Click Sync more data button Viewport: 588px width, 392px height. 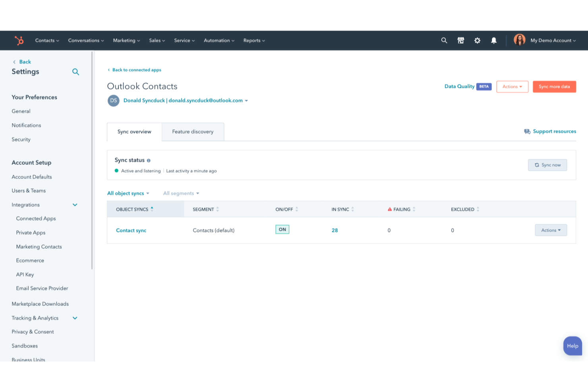pyautogui.click(x=554, y=87)
